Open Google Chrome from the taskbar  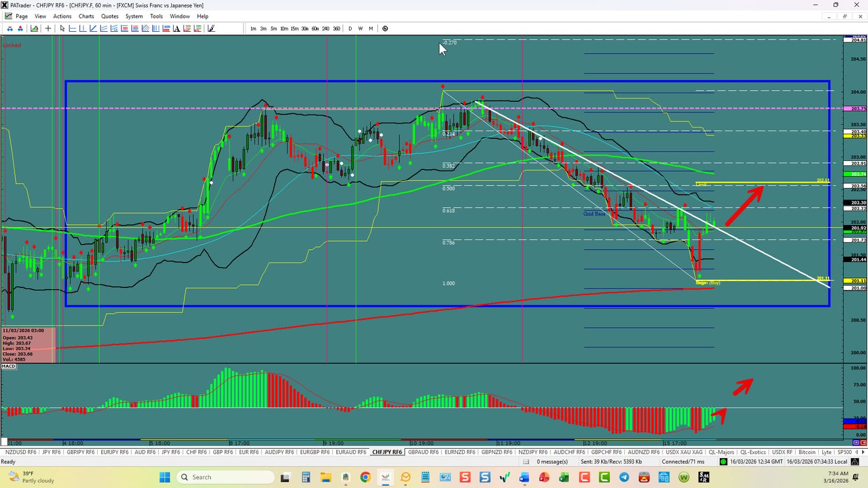point(365,477)
